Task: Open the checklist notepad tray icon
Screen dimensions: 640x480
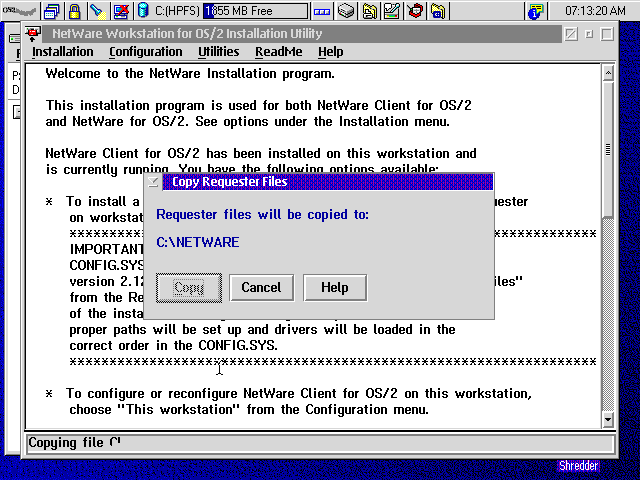Action: pyautogui.click(x=391, y=11)
